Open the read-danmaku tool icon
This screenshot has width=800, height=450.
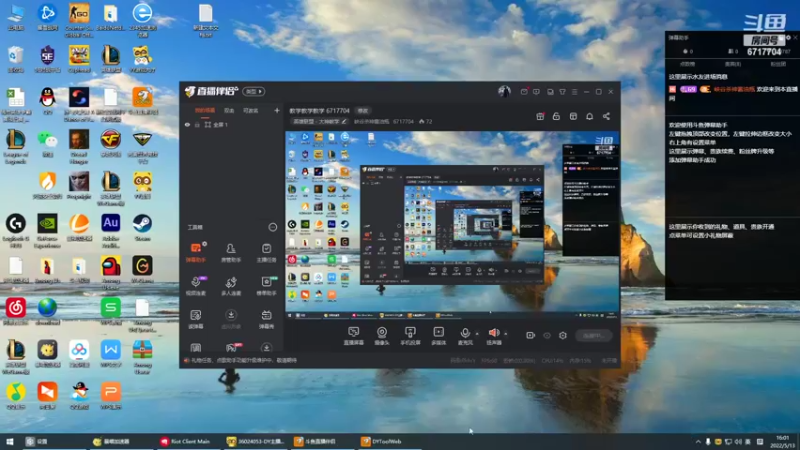pyautogui.click(x=195, y=319)
